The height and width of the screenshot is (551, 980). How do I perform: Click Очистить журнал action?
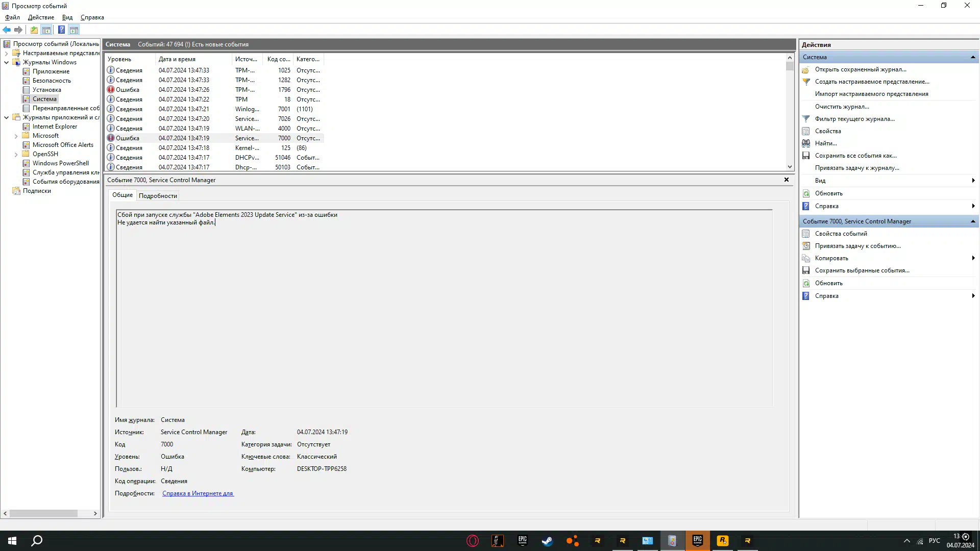tap(842, 107)
